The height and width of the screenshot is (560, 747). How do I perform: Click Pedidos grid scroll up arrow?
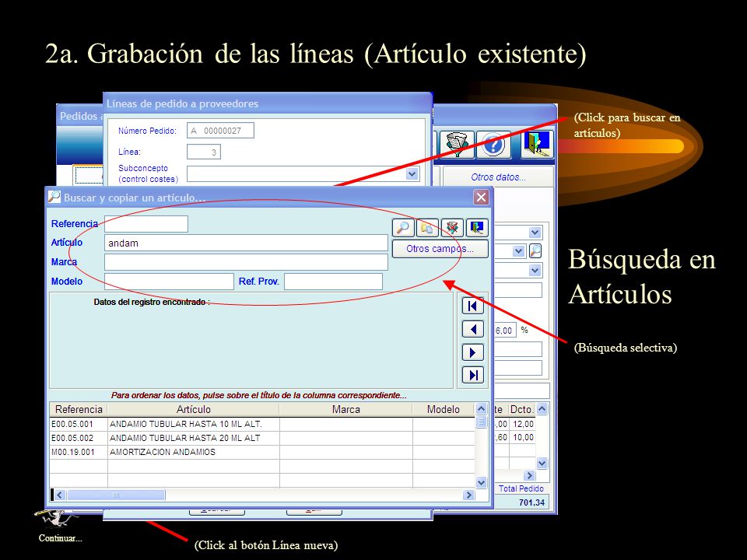point(542,409)
